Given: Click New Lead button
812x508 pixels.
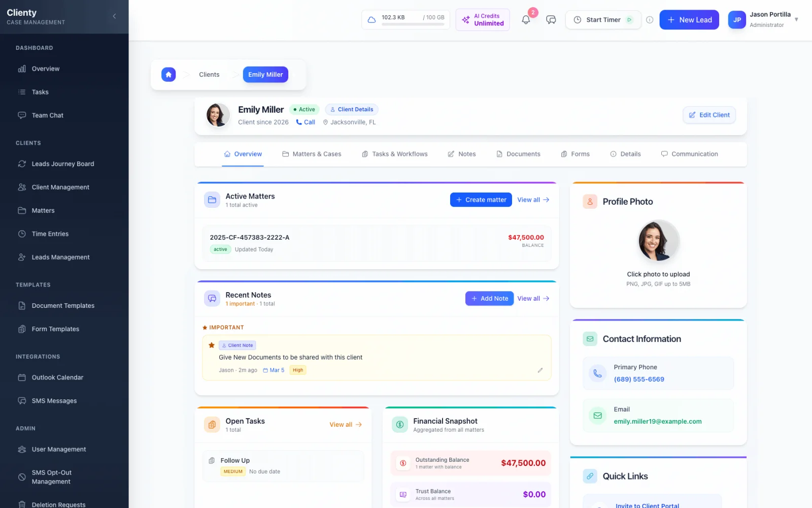Looking at the screenshot, I should 689,20.
